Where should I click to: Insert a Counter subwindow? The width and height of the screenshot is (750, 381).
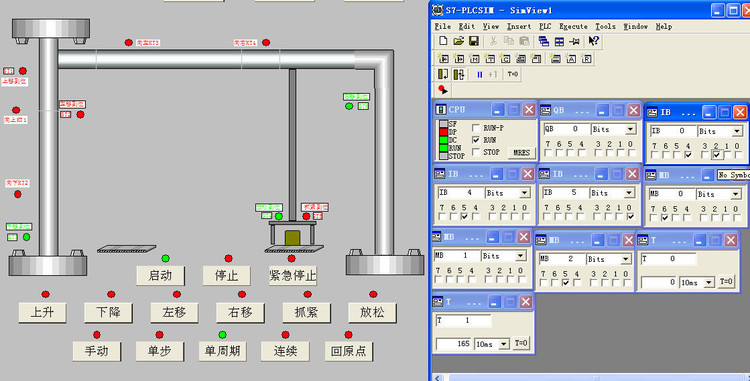[x=505, y=59]
